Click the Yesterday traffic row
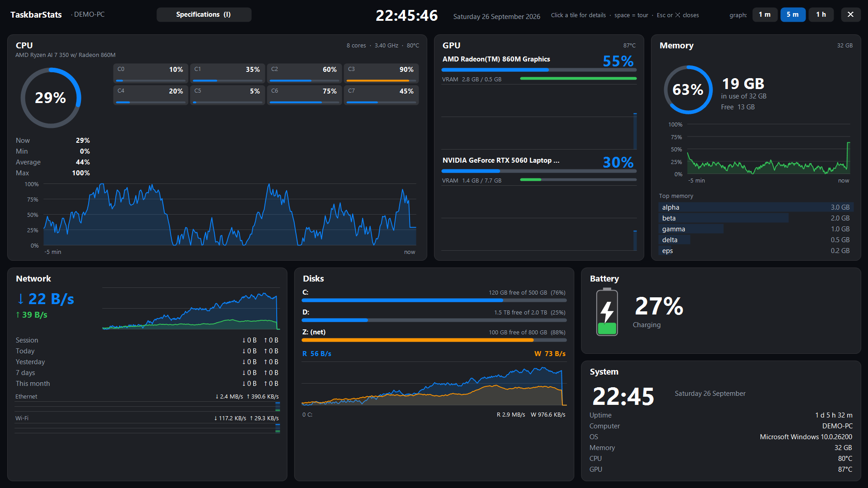The height and width of the screenshot is (488, 868). tap(147, 362)
